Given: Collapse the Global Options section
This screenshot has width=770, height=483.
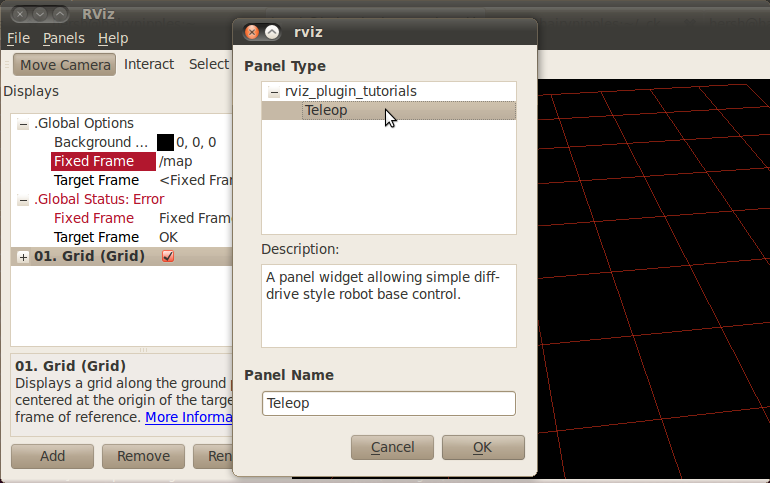Looking at the screenshot, I should (x=23, y=124).
